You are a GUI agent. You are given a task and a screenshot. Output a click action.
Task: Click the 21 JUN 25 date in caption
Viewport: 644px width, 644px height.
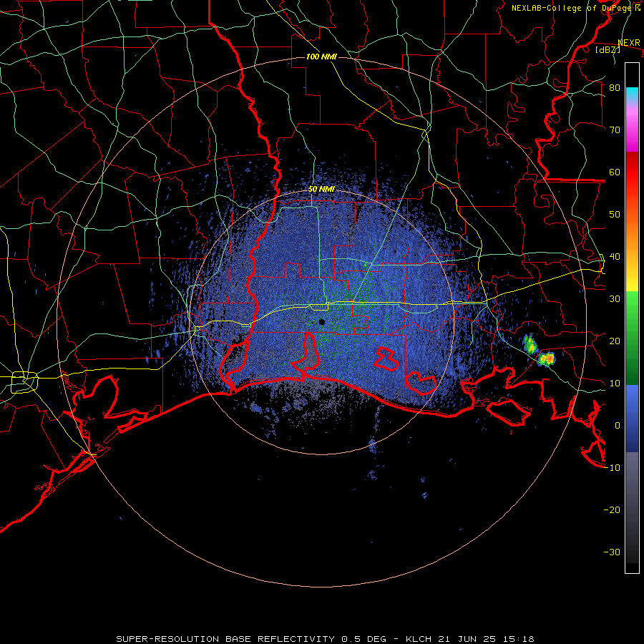pyautogui.click(x=468, y=639)
